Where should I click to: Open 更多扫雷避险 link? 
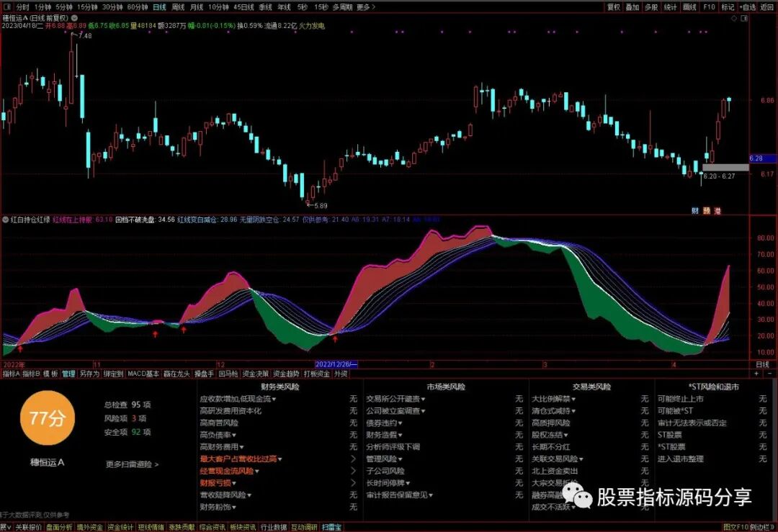[132, 464]
